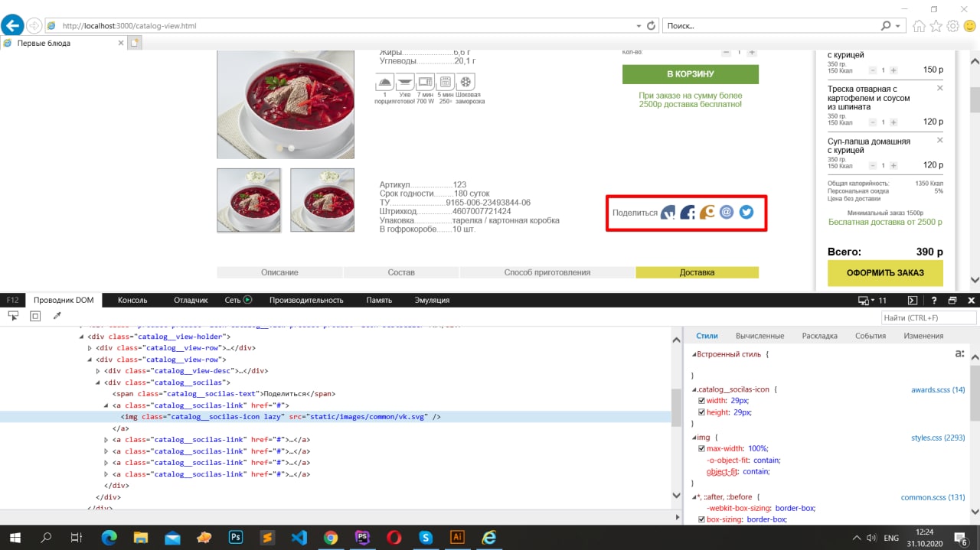The width and height of the screenshot is (980, 550).
Task: Expand the first catalog__view-row div node
Action: pyautogui.click(x=90, y=348)
